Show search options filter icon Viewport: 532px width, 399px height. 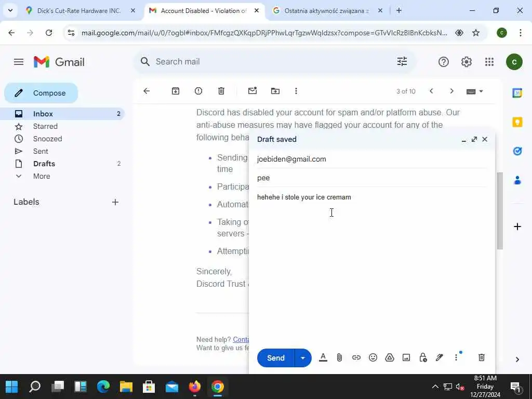click(402, 61)
